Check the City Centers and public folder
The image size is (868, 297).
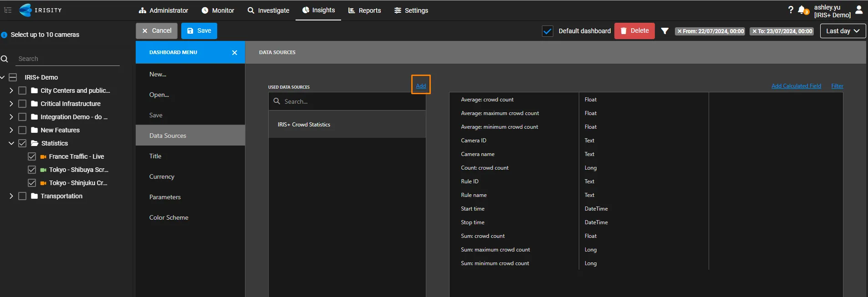point(22,91)
